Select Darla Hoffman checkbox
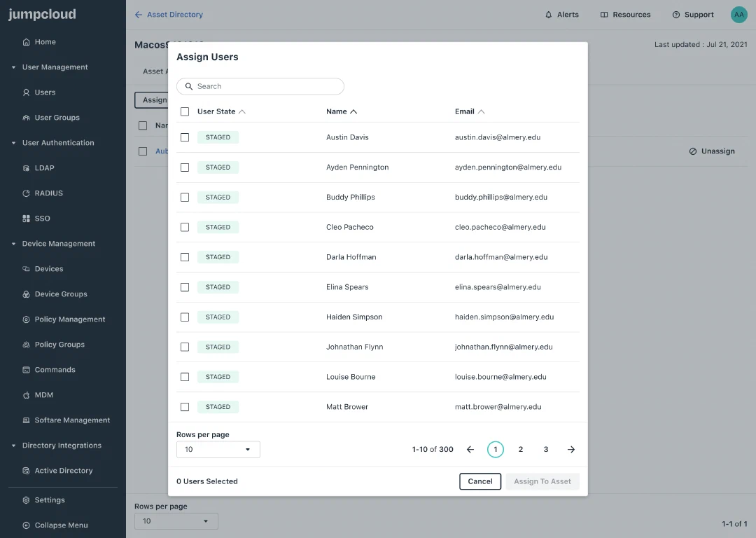Image resolution: width=756 pixels, height=538 pixels. [x=185, y=257]
